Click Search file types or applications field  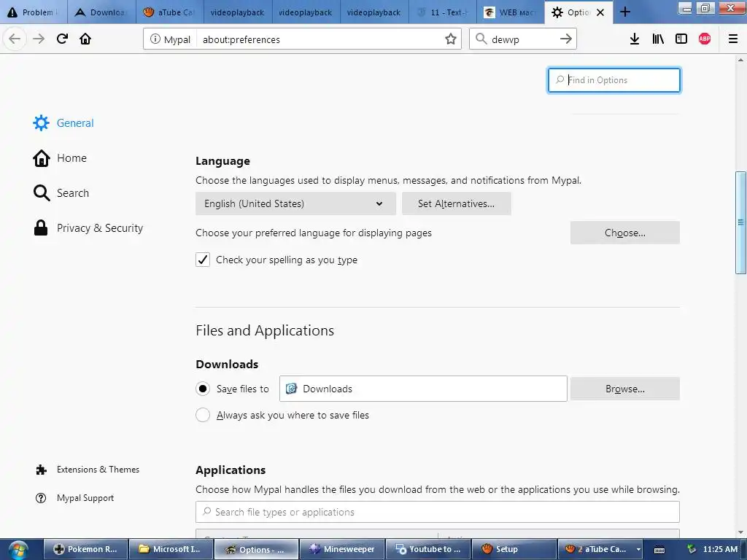coord(438,512)
